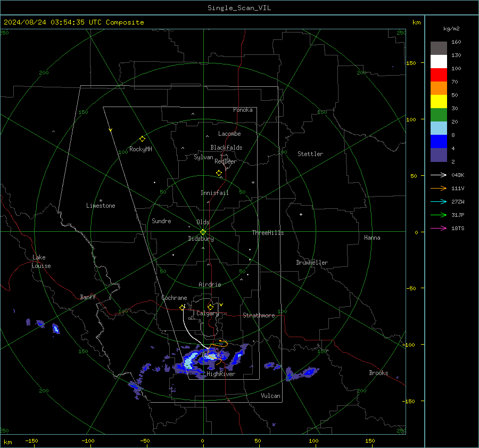
Task: Click the ThreeHills label
Action: pyautogui.click(x=268, y=233)
